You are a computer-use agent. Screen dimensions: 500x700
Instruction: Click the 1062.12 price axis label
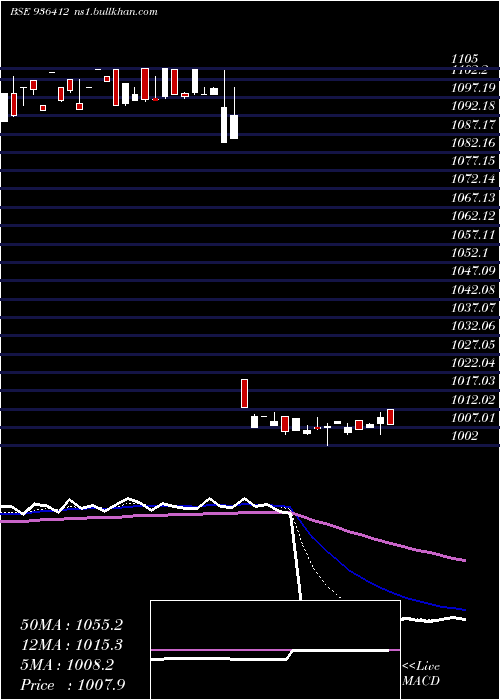coord(473,216)
